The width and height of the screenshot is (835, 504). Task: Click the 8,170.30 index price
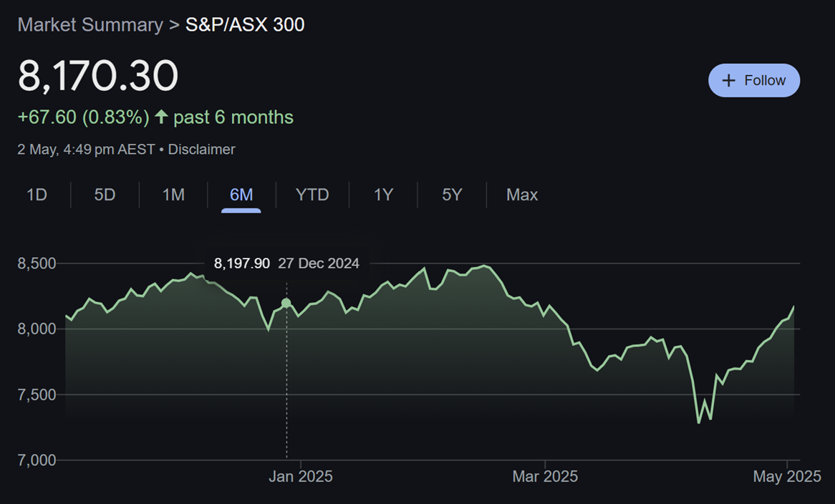coord(97,75)
